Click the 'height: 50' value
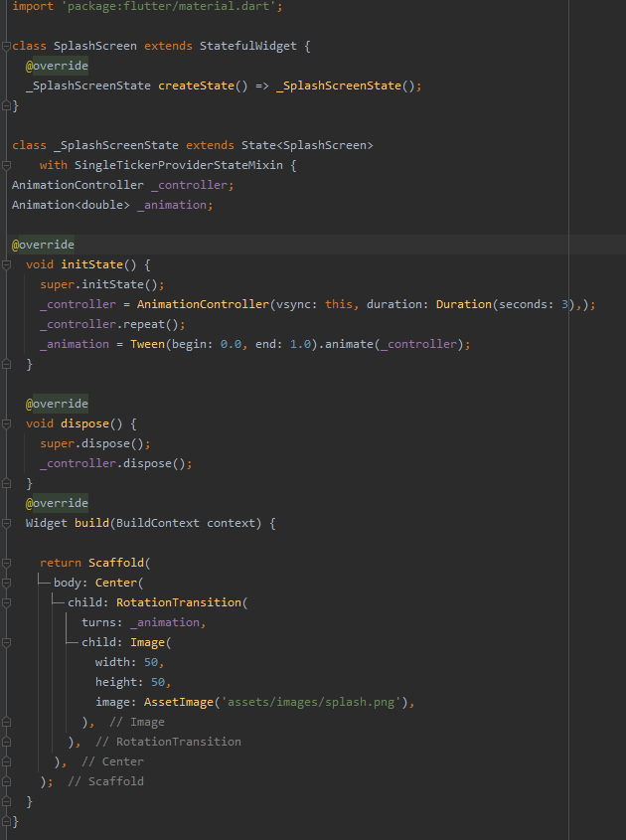 click(x=158, y=683)
